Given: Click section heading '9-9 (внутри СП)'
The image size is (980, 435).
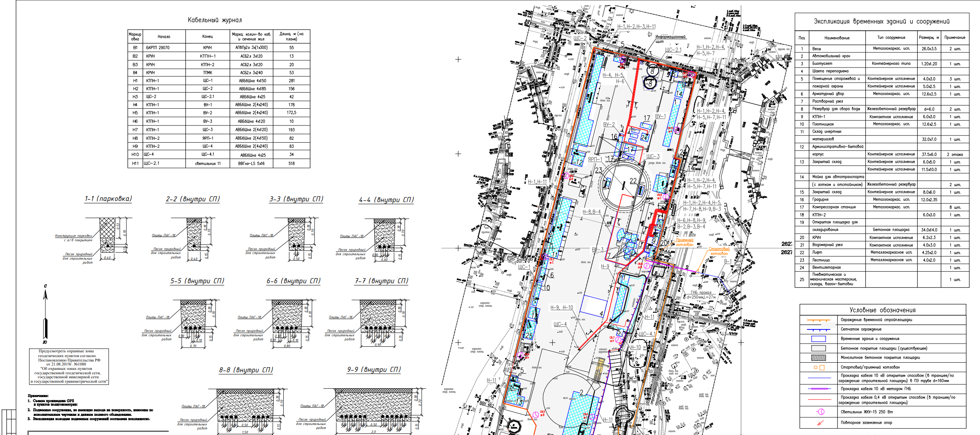Looking at the screenshot, I should (373, 369).
